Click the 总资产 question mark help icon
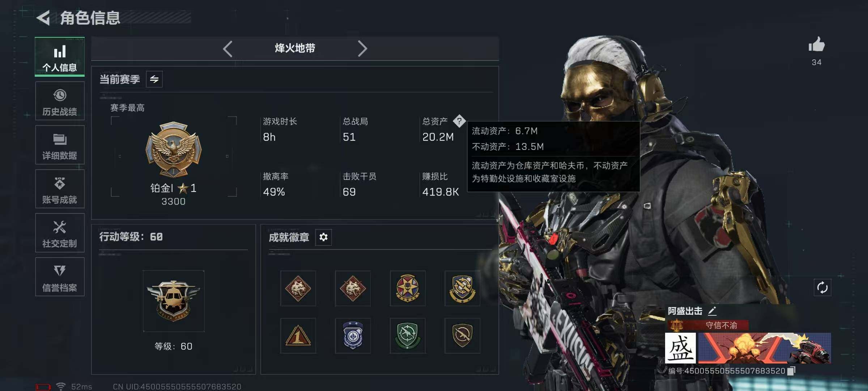Screen dimensions: 868x391 [x=459, y=121]
